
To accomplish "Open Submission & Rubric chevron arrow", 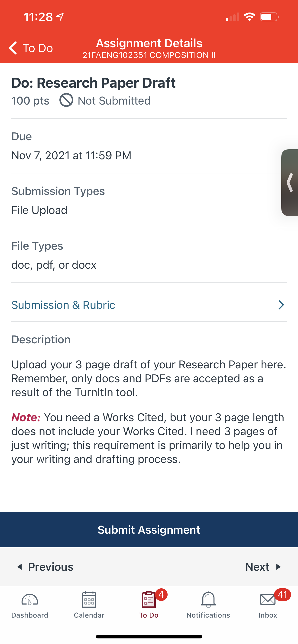I will point(281,305).
